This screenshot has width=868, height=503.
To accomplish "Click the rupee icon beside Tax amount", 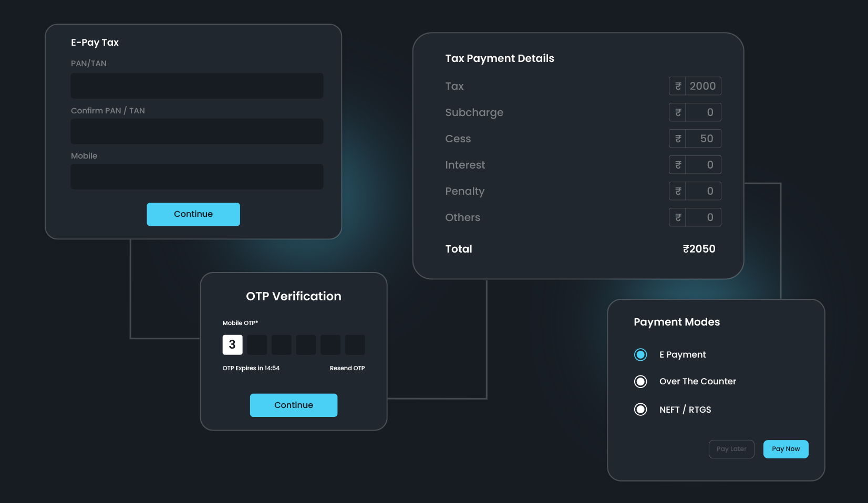I will click(x=678, y=86).
